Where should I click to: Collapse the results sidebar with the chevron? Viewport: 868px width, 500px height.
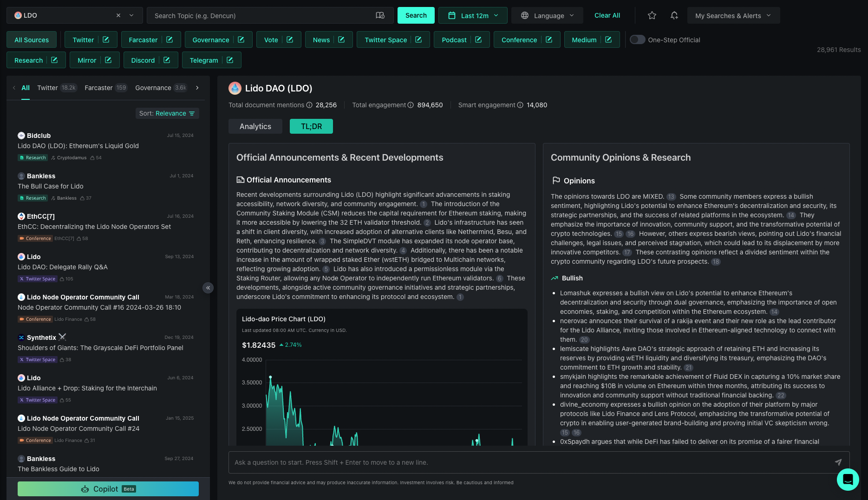(208, 288)
